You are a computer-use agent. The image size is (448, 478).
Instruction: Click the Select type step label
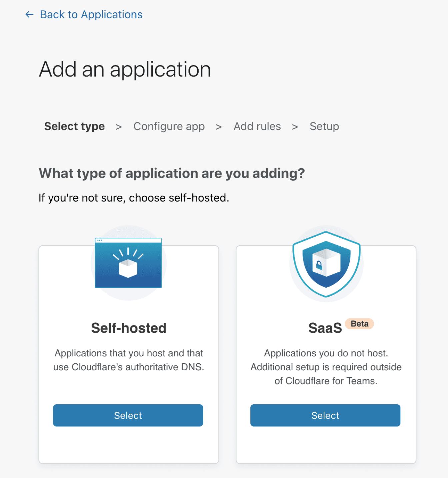[74, 126]
